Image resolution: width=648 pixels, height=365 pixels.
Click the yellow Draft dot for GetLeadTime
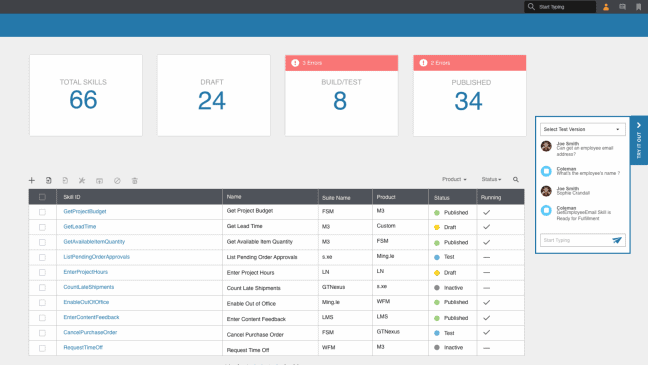click(437, 227)
